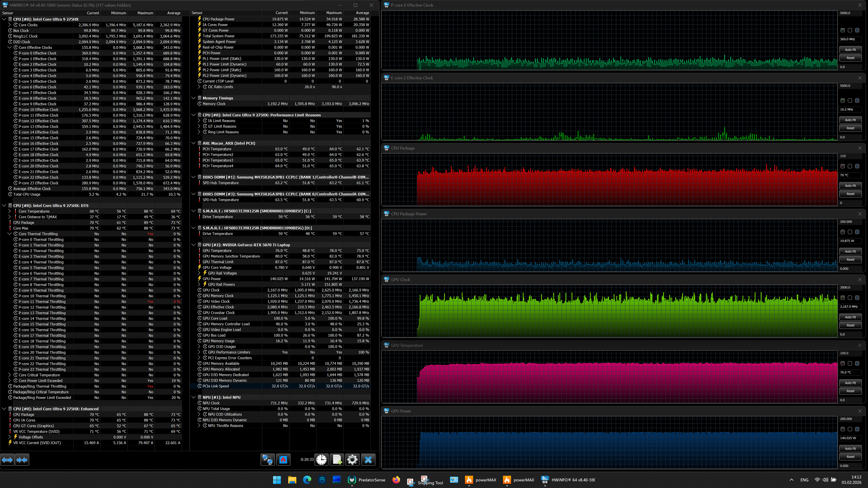Click the blue swatch in CPU Package graph
Screen dimensions: 868x488
[857, 166]
